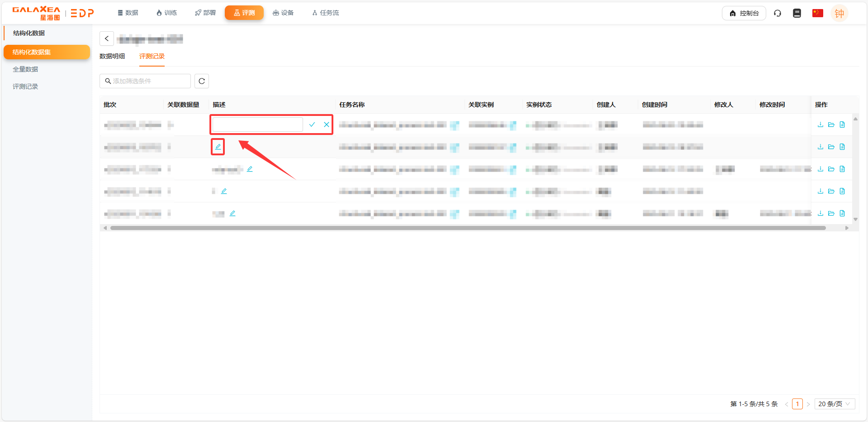The height and width of the screenshot is (422, 868).
Task: Switch language using the China flag icon
Action: click(817, 13)
